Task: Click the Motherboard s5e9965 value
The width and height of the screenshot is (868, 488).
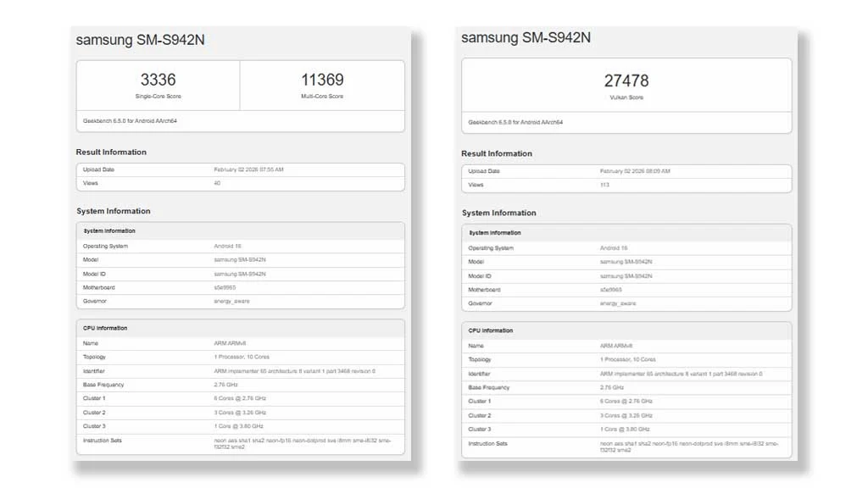Action: coord(240,286)
